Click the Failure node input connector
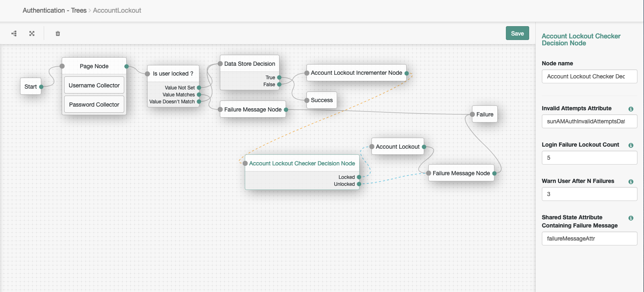644x292 pixels. 472,114
